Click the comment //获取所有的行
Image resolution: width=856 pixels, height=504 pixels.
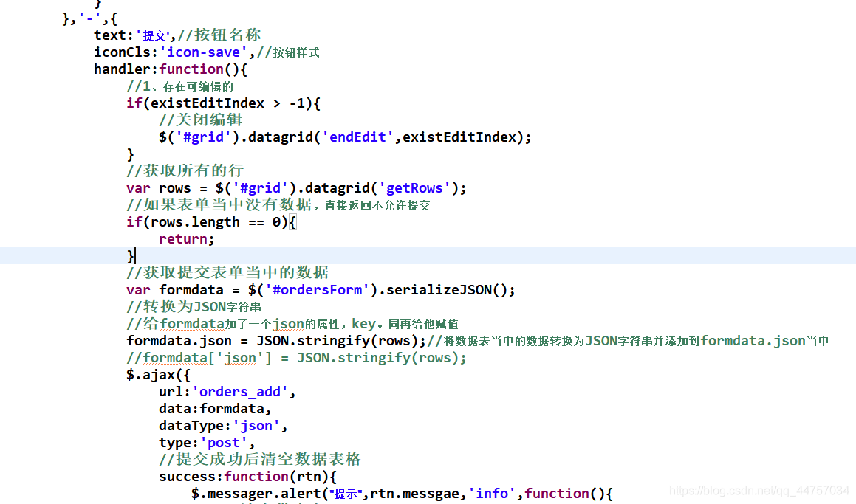click(185, 170)
